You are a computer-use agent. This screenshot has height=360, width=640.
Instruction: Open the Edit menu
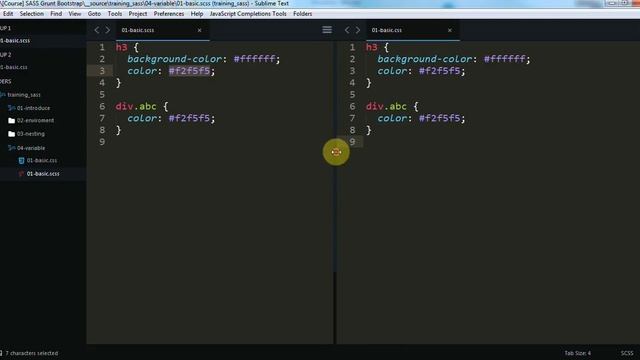pyautogui.click(x=8, y=13)
